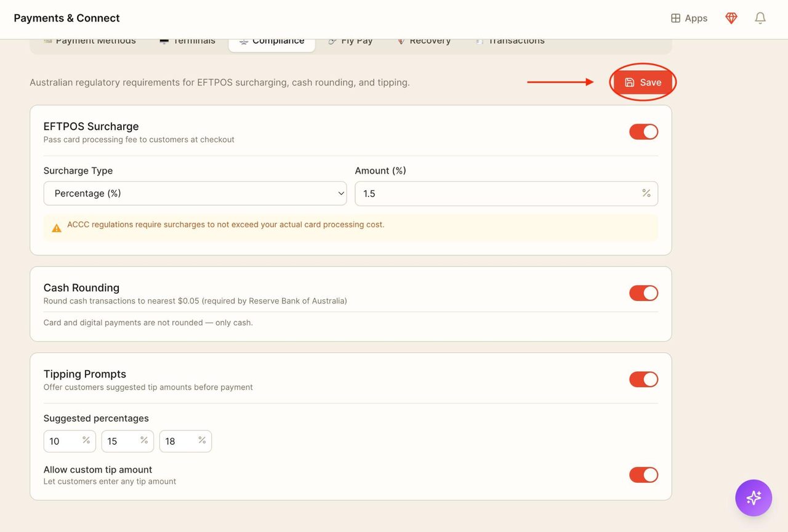Click the Payments & Connect page title
This screenshot has width=788, height=532.
tap(66, 18)
